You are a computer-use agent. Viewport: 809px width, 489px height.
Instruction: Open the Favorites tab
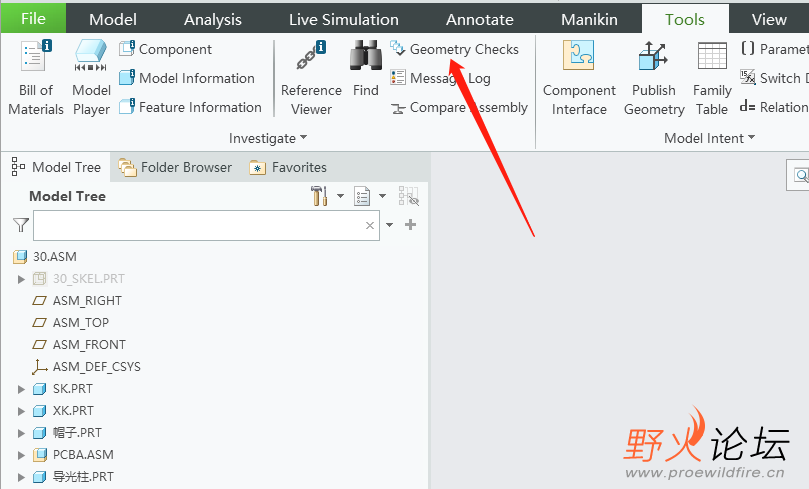288,167
